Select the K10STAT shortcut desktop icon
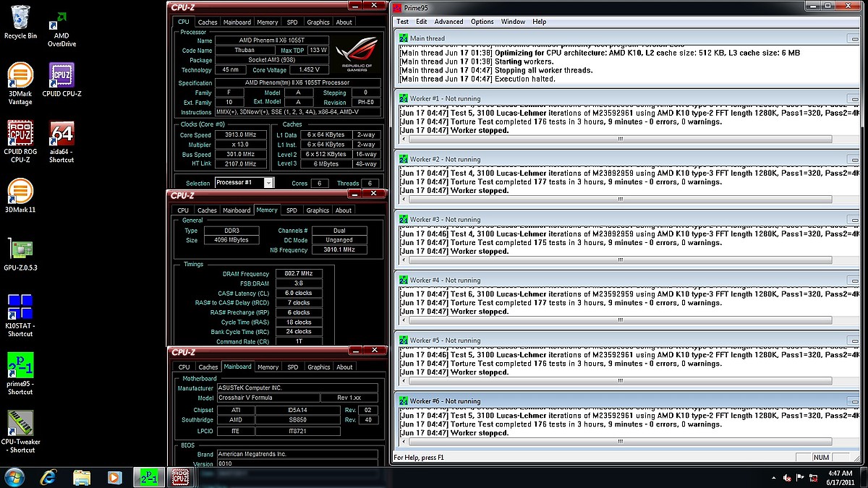Viewport: 868px width, 488px height. [x=20, y=315]
